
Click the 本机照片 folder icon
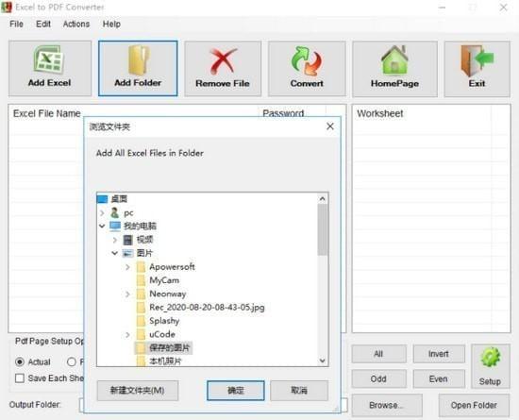141,361
